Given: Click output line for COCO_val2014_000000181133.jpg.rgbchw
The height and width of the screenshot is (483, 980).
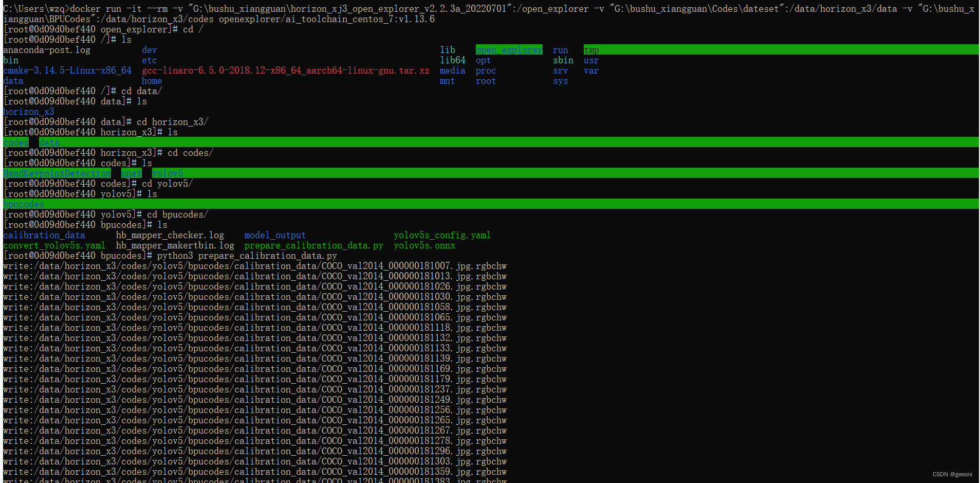Looking at the screenshot, I should point(255,348).
